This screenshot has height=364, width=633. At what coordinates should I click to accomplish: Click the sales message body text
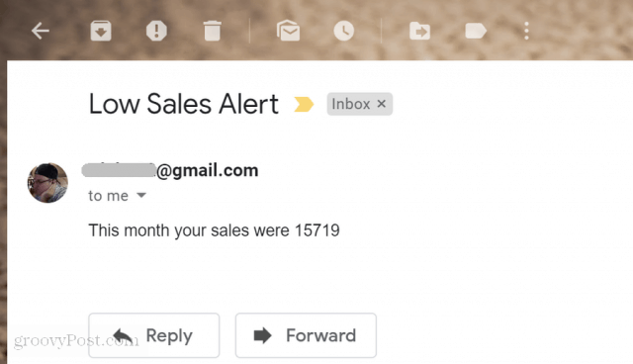coord(214,230)
